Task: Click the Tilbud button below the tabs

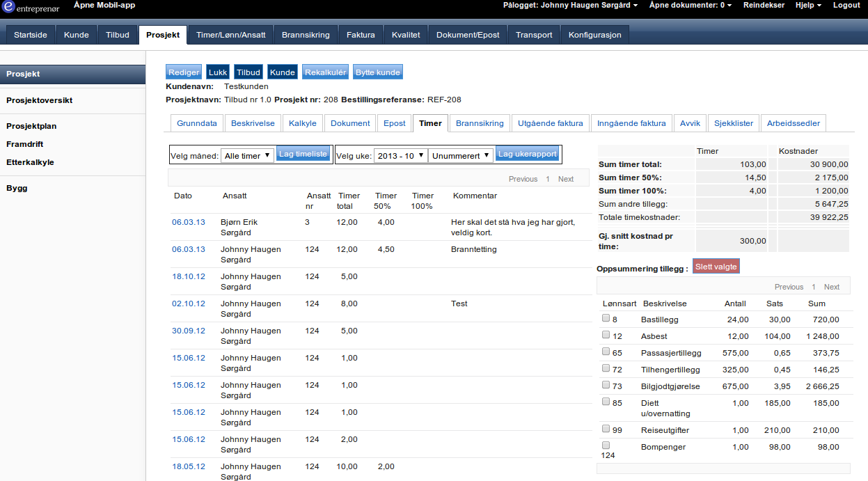Action: pyautogui.click(x=248, y=72)
